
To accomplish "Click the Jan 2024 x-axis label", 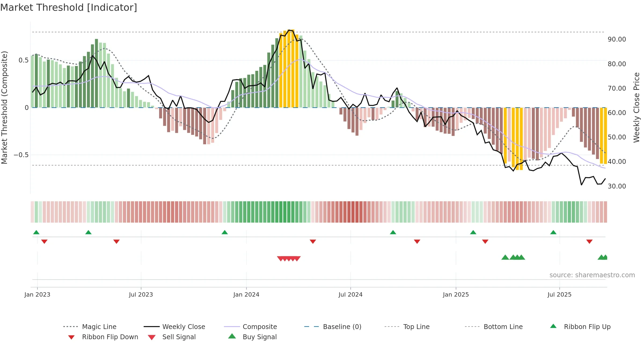I will click(x=246, y=295).
